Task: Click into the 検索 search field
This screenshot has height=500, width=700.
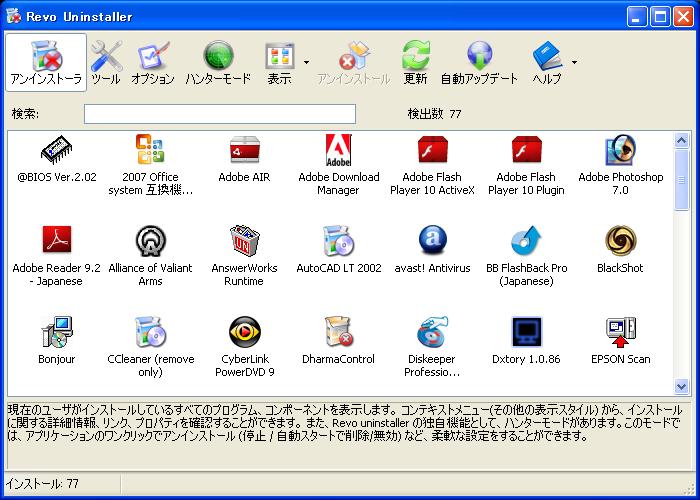Action: pyautogui.click(x=220, y=114)
